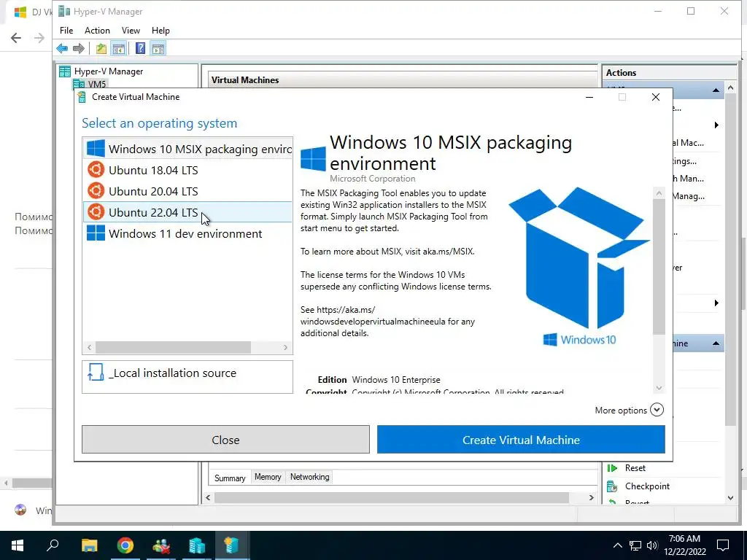
Task: Open the Action menu
Action: point(97,31)
